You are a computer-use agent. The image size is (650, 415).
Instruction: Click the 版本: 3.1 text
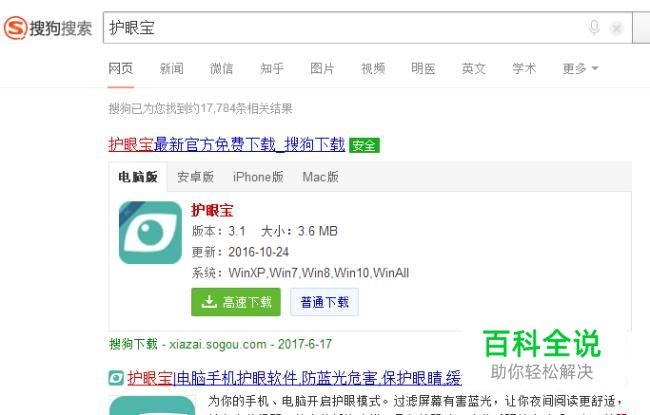[x=218, y=231]
